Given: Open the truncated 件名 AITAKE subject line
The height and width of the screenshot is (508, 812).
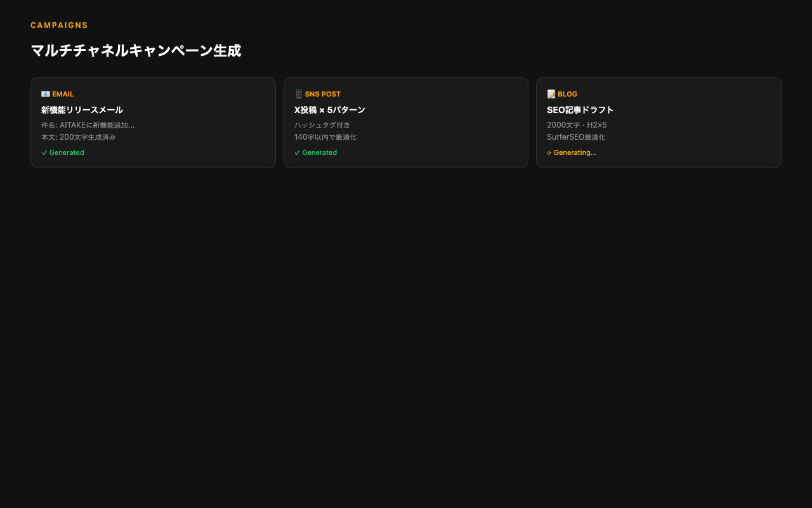Looking at the screenshot, I should [x=87, y=124].
